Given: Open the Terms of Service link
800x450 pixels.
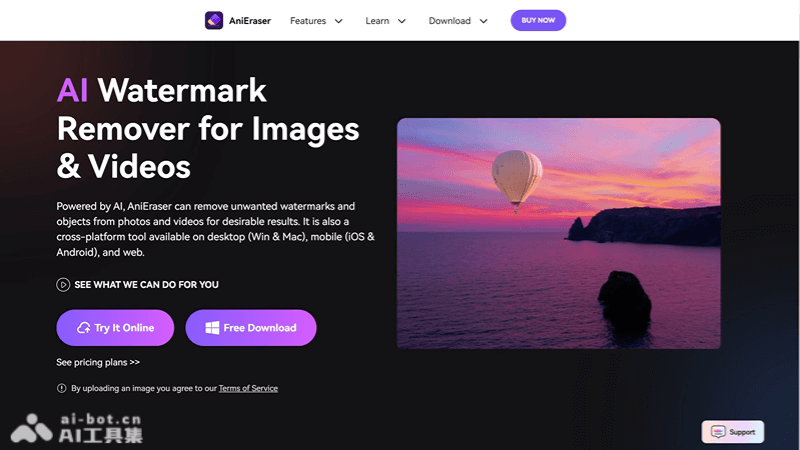Looking at the screenshot, I should coord(248,388).
